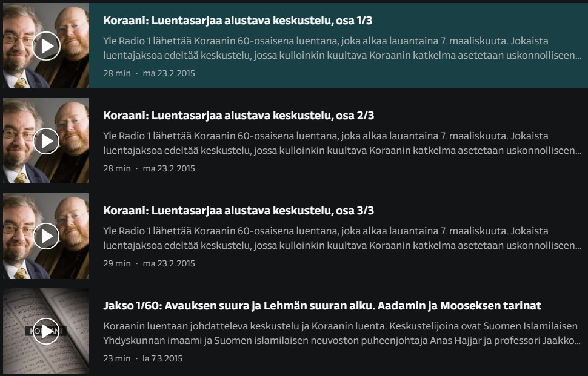
Task: Open title 'Luentasarjaa alustava keskustelu, osa 2/3'
Action: pos(238,116)
